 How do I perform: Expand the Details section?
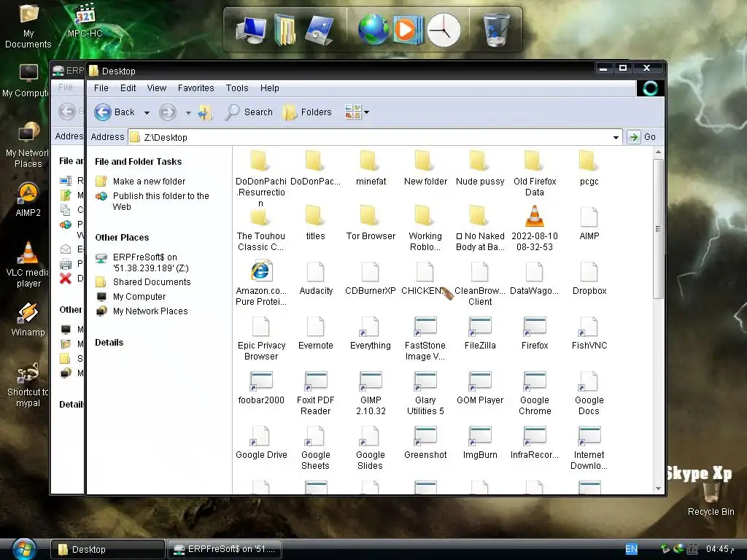[x=109, y=343]
